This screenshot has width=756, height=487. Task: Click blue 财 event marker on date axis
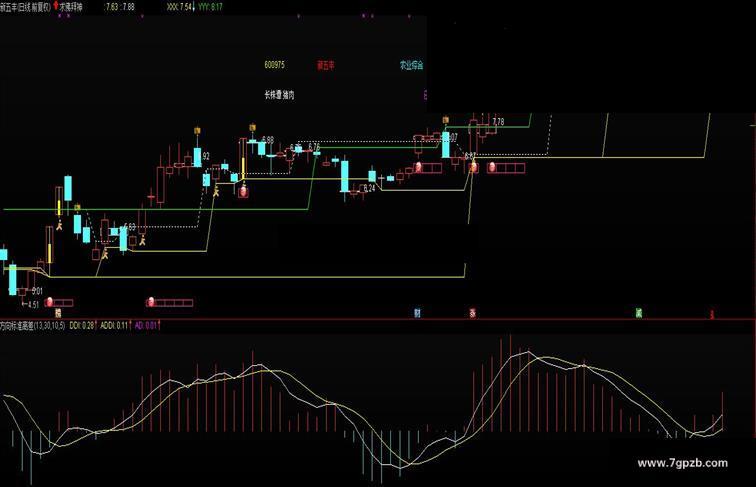[417, 313]
